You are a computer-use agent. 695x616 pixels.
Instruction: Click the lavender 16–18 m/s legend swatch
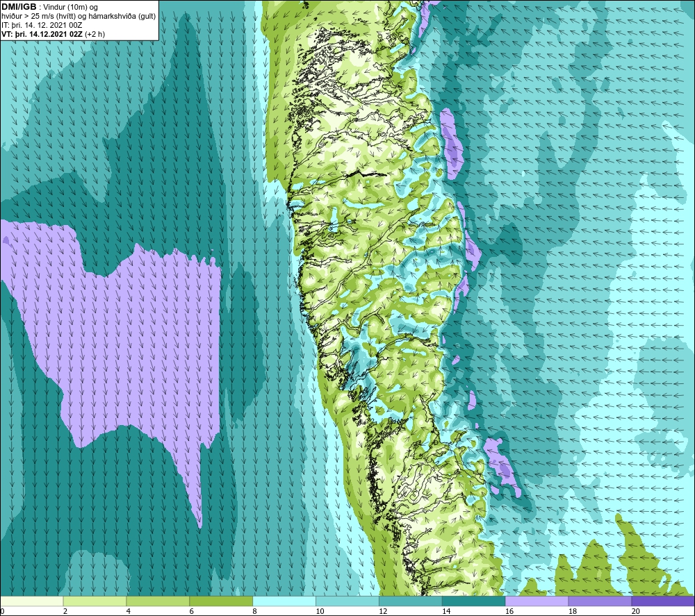click(537, 601)
